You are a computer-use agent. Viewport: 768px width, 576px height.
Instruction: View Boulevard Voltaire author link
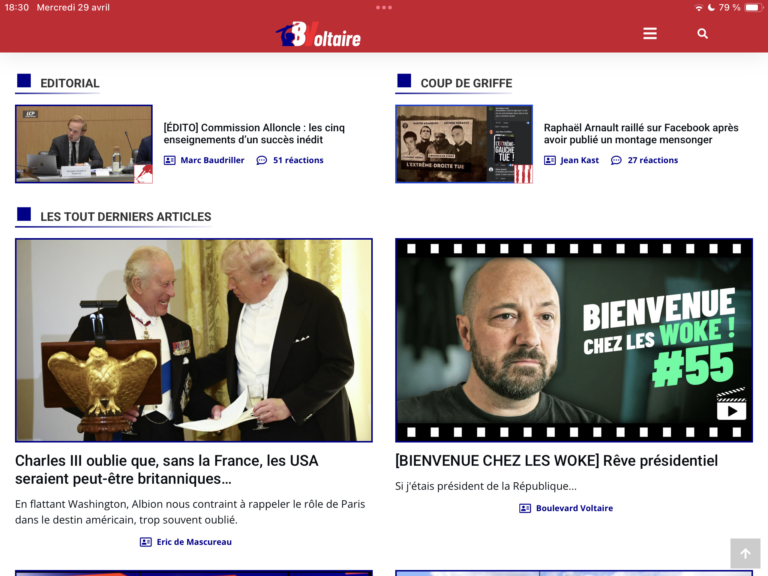573,508
